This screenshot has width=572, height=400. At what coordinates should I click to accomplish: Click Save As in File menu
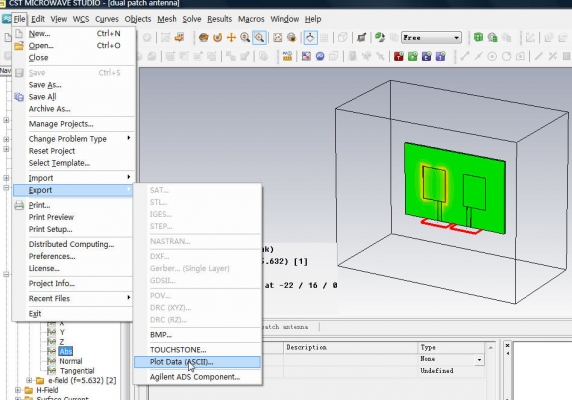(73, 85)
